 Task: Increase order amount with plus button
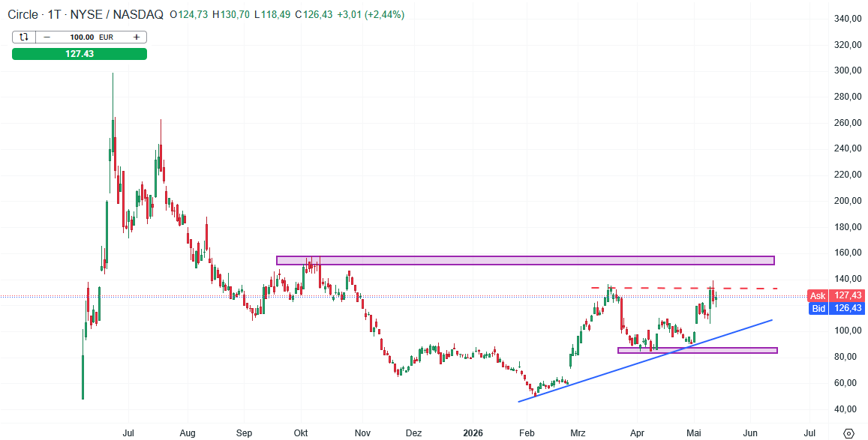pos(137,37)
